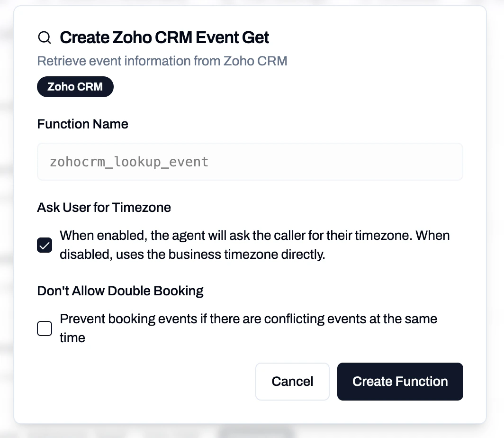Click the Ask User for Timezone label
This screenshot has width=504, height=438.
tap(104, 207)
